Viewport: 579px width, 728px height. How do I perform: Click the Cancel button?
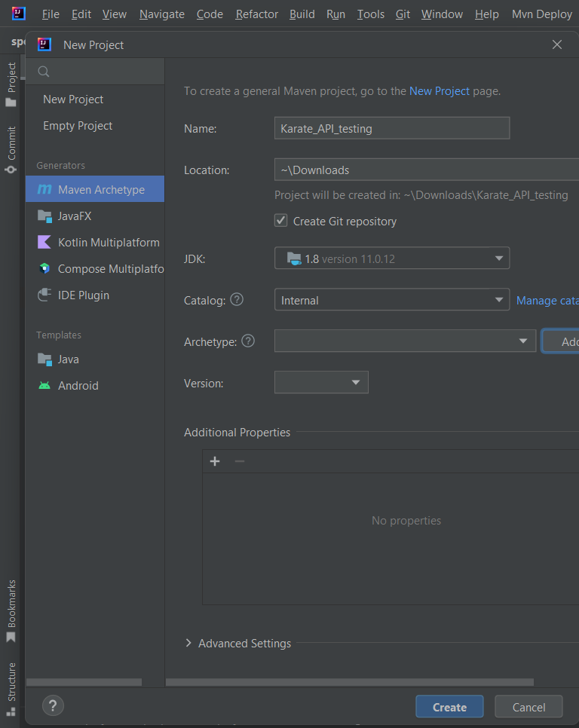[528, 707]
